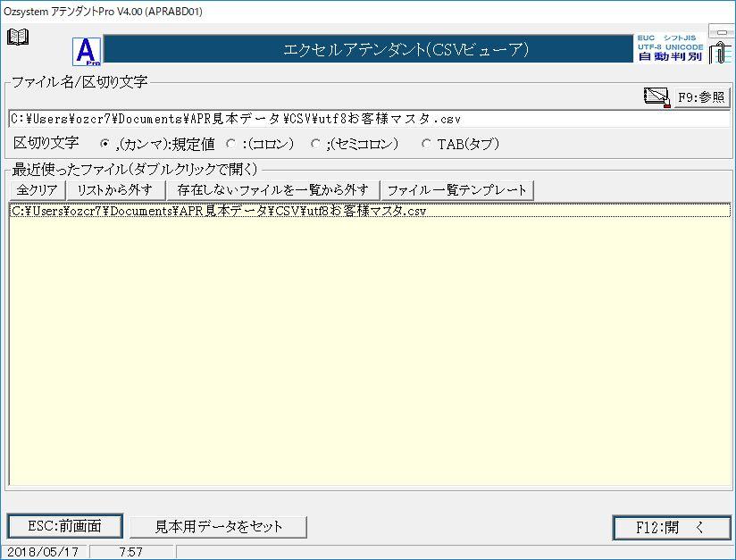Click 存在しないファイルを一覧から外す button
This screenshot has width=736, height=560.
click(x=272, y=190)
